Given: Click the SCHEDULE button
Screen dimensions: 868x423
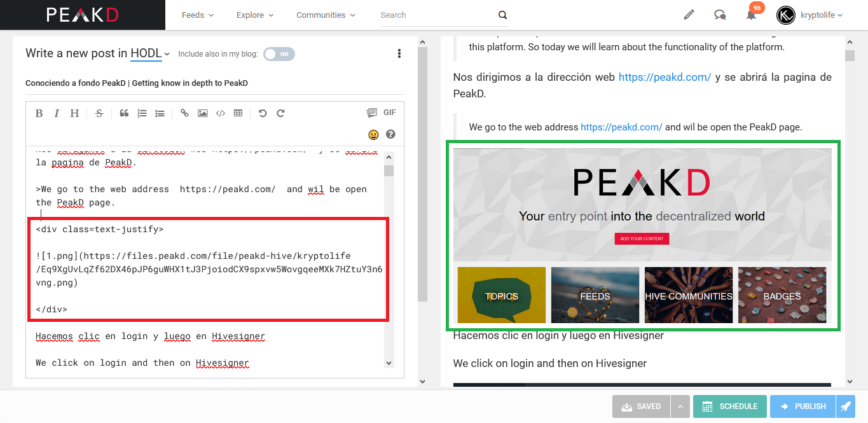Looking at the screenshot, I should 730,406.
